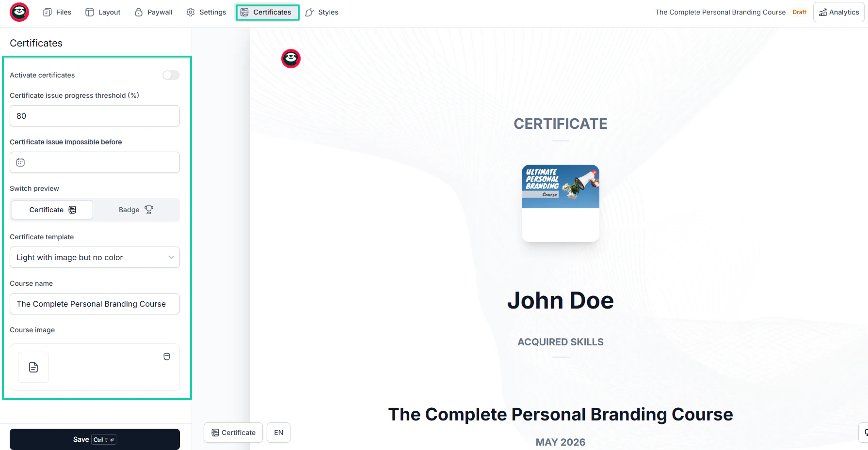Click the Paywall lock icon
Viewport: 868px width, 450px height.
tap(139, 12)
